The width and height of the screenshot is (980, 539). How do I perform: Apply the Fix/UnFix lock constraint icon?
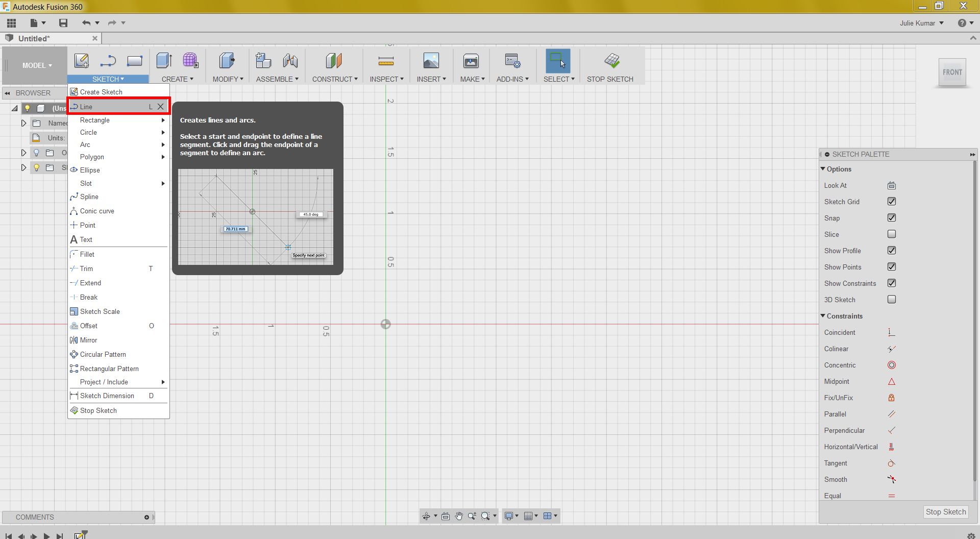tap(891, 398)
